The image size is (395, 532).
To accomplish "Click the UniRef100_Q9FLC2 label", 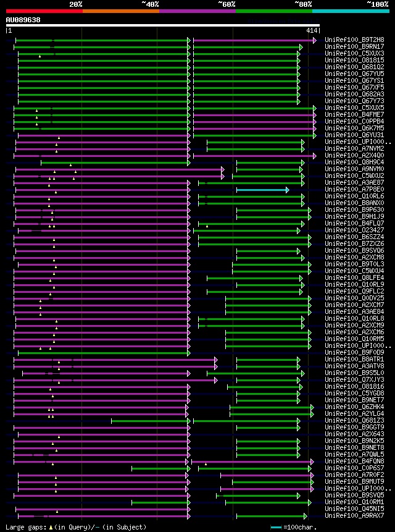I will coord(354,291).
